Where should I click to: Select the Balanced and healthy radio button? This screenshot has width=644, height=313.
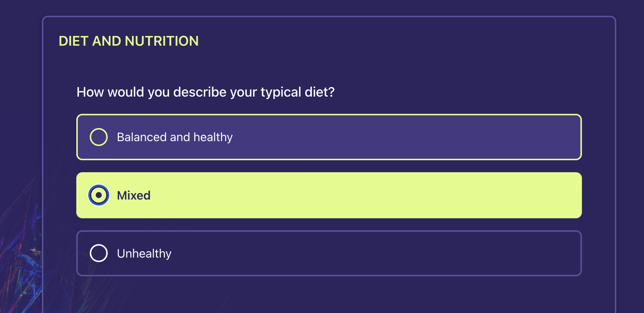point(99,137)
